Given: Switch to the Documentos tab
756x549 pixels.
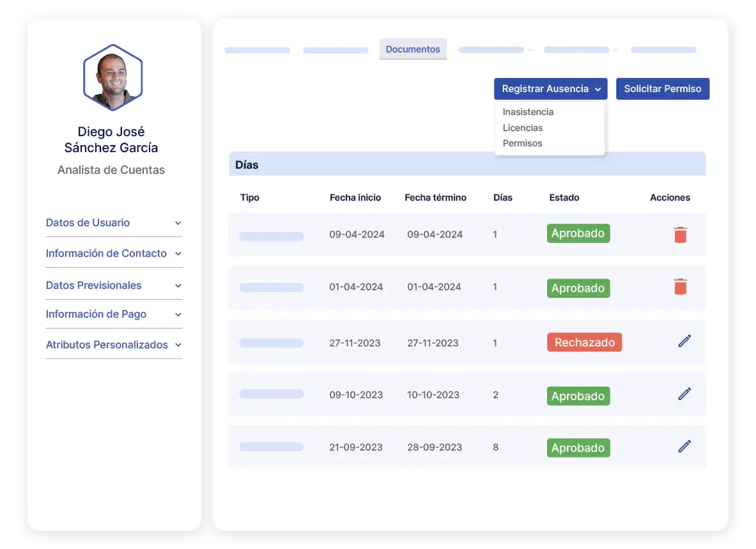Looking at the screenshot, I should tap(413, 49).
